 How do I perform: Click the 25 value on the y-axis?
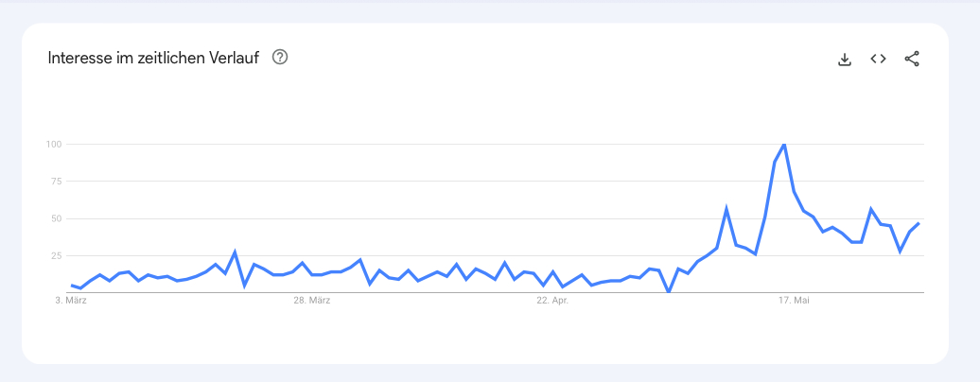(x=56, y=255)
